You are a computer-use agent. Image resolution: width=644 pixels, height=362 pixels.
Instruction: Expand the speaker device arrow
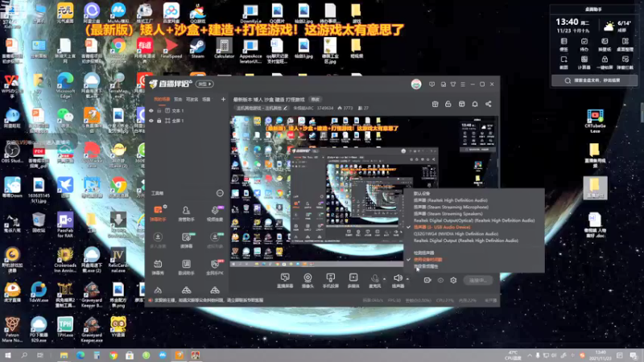coord(407,279)
